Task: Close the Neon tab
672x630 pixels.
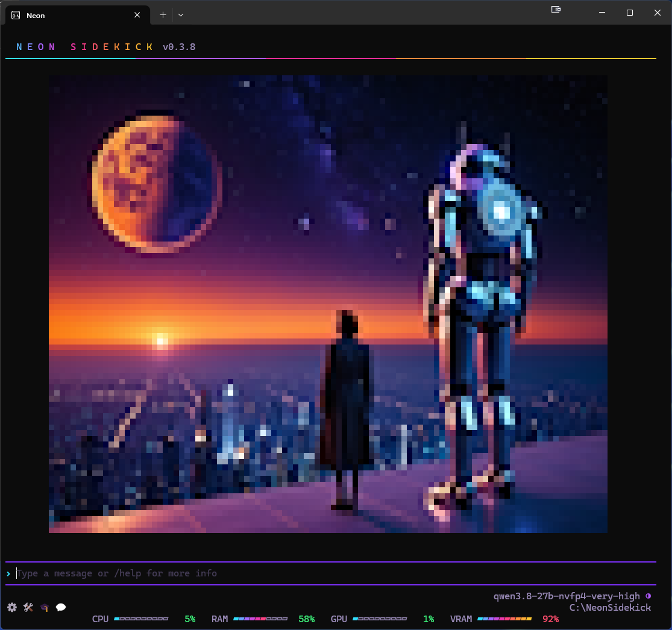Action: 137,15
